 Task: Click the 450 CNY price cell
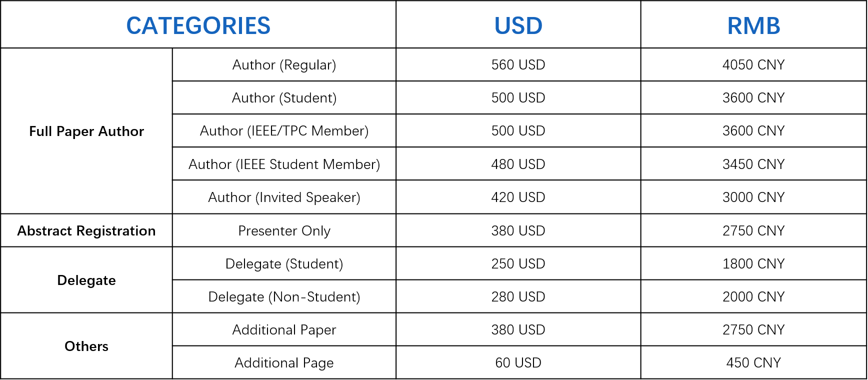[x=753, y=362]
